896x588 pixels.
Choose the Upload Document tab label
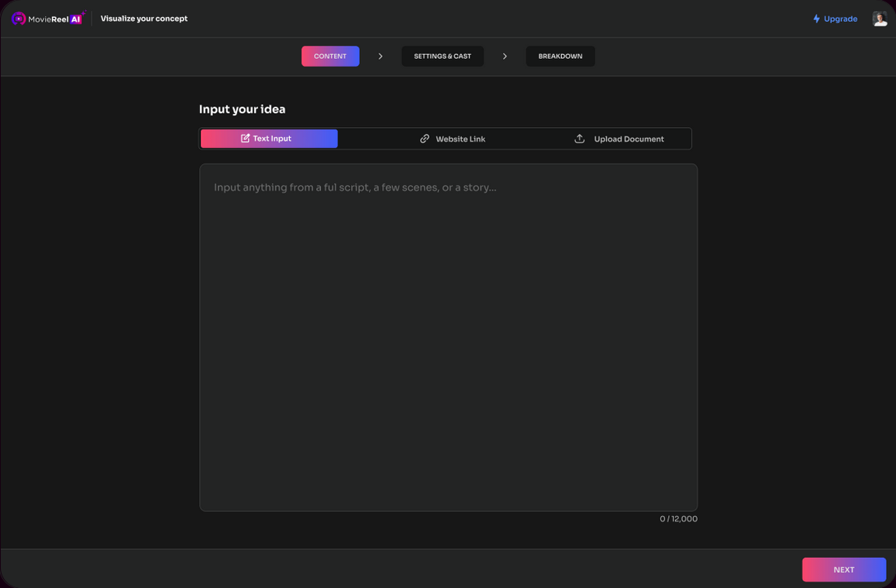[629, 139]
